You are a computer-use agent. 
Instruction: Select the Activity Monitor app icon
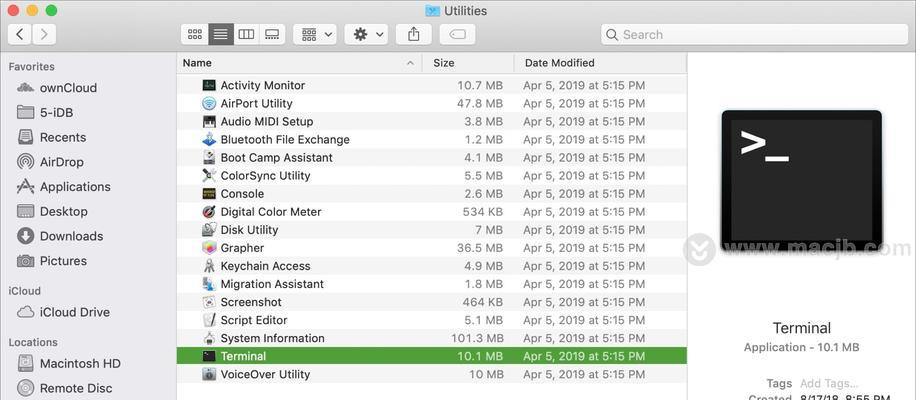pos(209,85)
